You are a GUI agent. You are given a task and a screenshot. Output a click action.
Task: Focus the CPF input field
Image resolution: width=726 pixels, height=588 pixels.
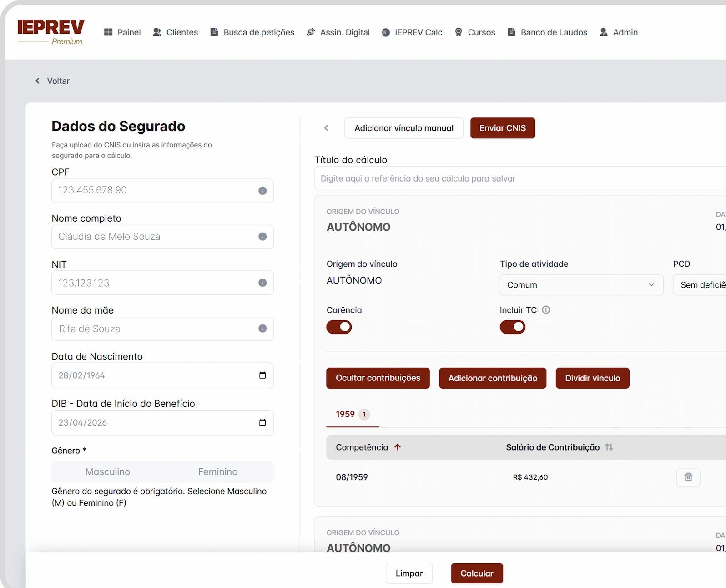coord(163,191)
